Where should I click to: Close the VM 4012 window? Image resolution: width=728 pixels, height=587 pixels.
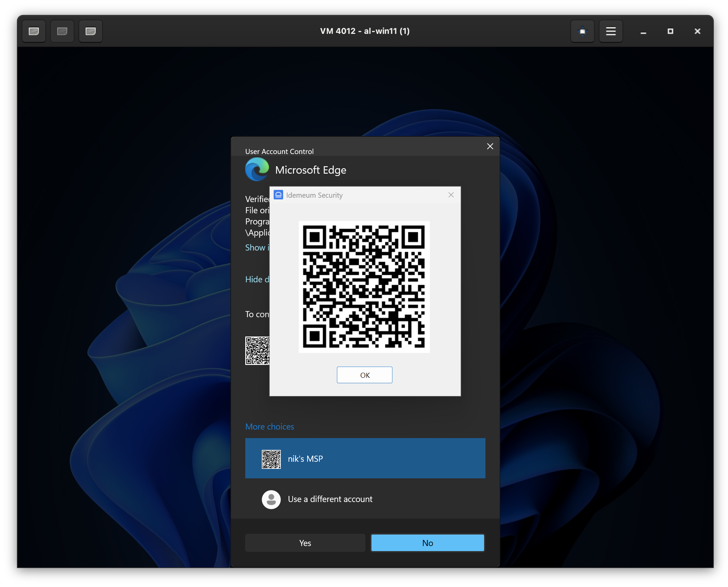click(697, 31)
